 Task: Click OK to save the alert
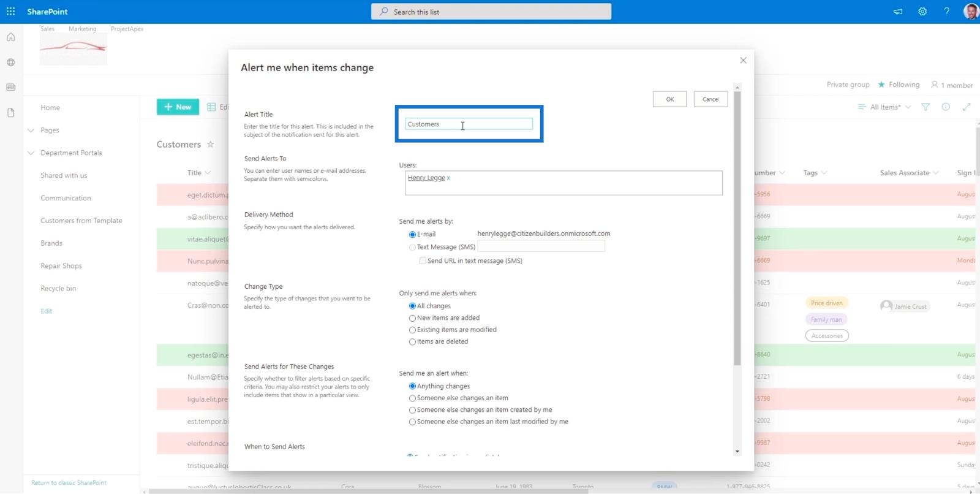point(669,99)
